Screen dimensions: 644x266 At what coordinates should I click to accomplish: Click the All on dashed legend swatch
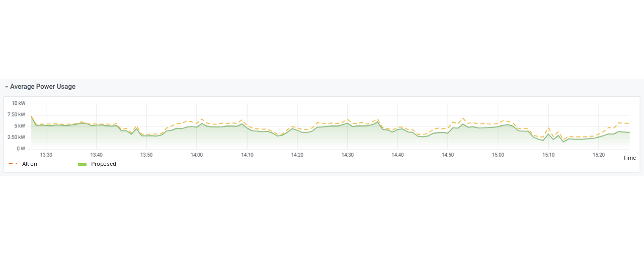(x=13, y=164)
